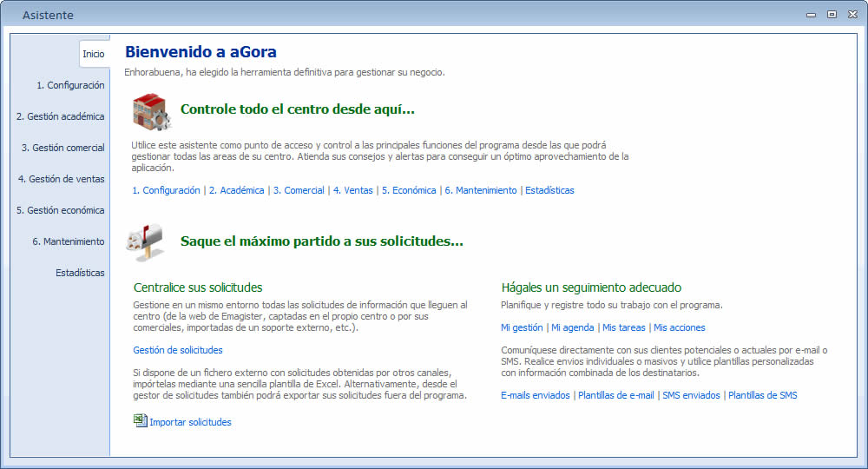Open the Estadísticas sidebar tab
The height and width of the screenshot is (469, 868).
coord(80,273)
